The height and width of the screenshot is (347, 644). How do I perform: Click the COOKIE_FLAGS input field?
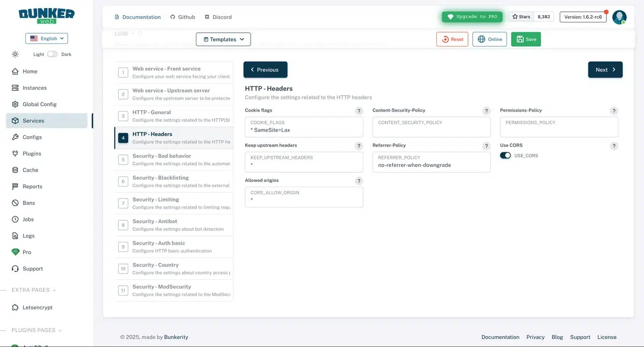[x=304, y=127]
